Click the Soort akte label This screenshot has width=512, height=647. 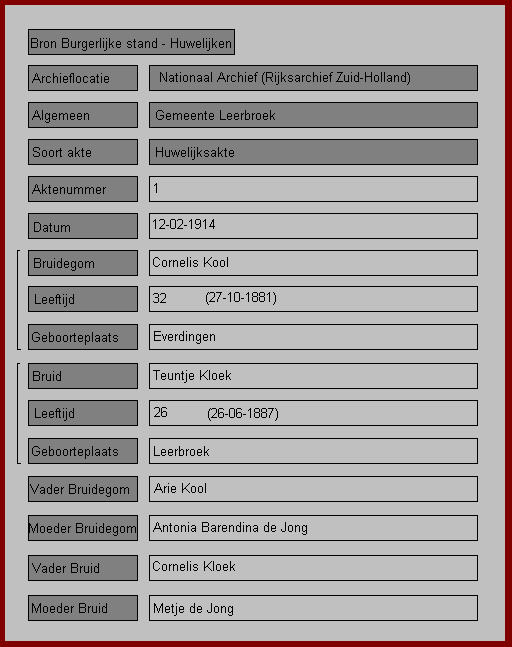[x=83, y=152]
